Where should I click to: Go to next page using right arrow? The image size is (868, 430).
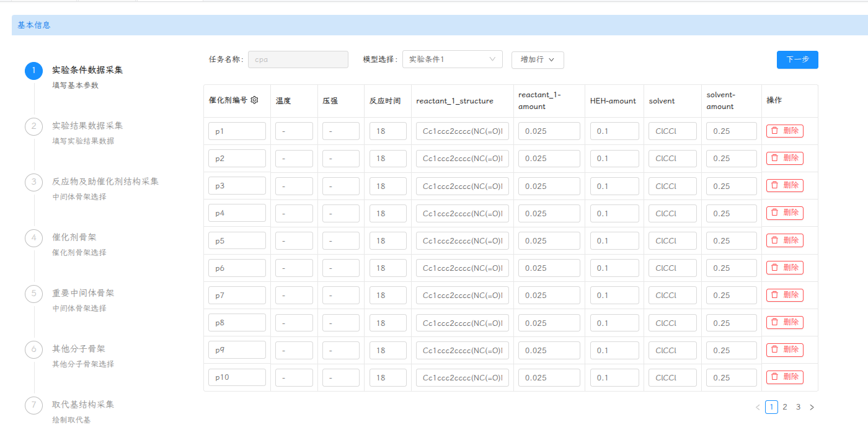click(x=812, y=407)
